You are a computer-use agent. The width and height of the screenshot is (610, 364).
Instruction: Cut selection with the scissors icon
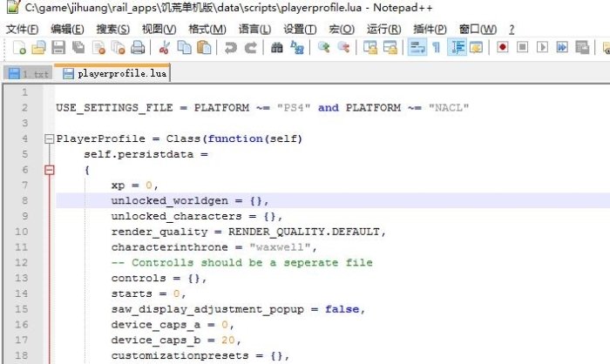(x=164, y=47)
